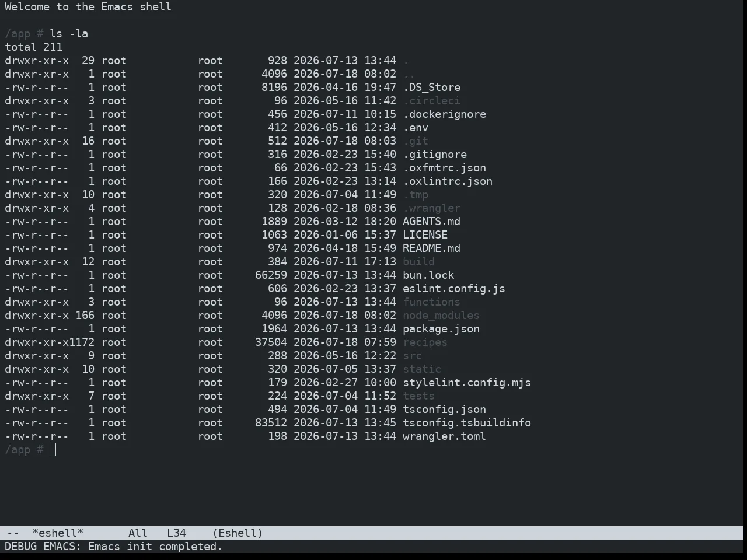The height and width of the screenshot is (560, 747).
Task: Click the eslint.config.js file name
Action: tap(454, 289)
